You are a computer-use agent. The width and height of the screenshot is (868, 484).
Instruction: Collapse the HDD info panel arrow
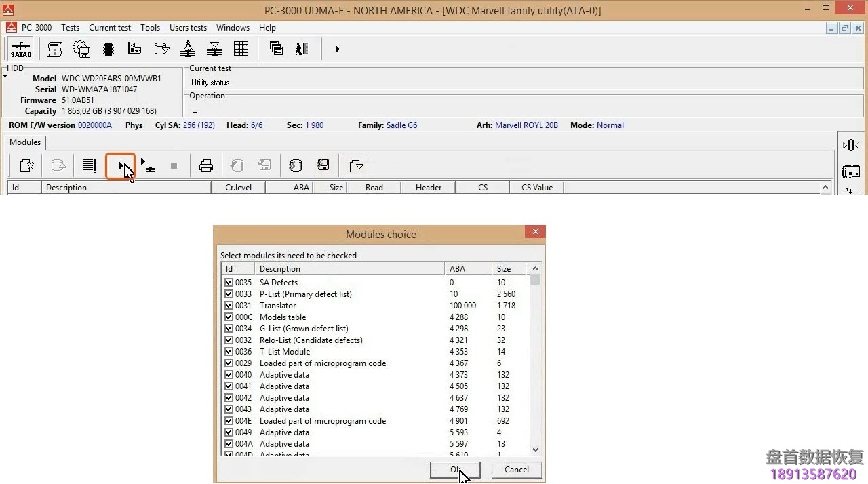click(5, 77)
